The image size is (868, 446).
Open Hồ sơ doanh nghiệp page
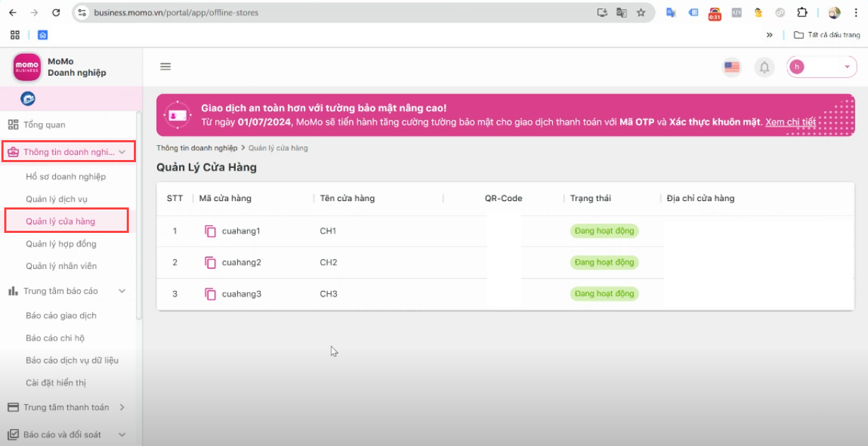coord(66,176)
